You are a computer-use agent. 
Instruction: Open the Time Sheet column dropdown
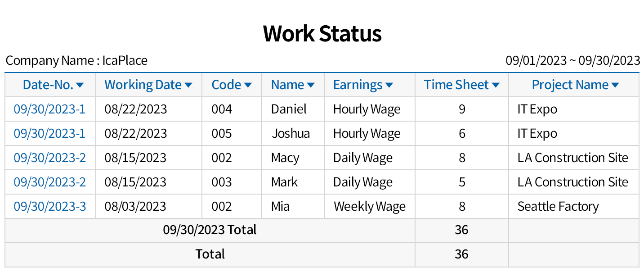pos(496,85)
